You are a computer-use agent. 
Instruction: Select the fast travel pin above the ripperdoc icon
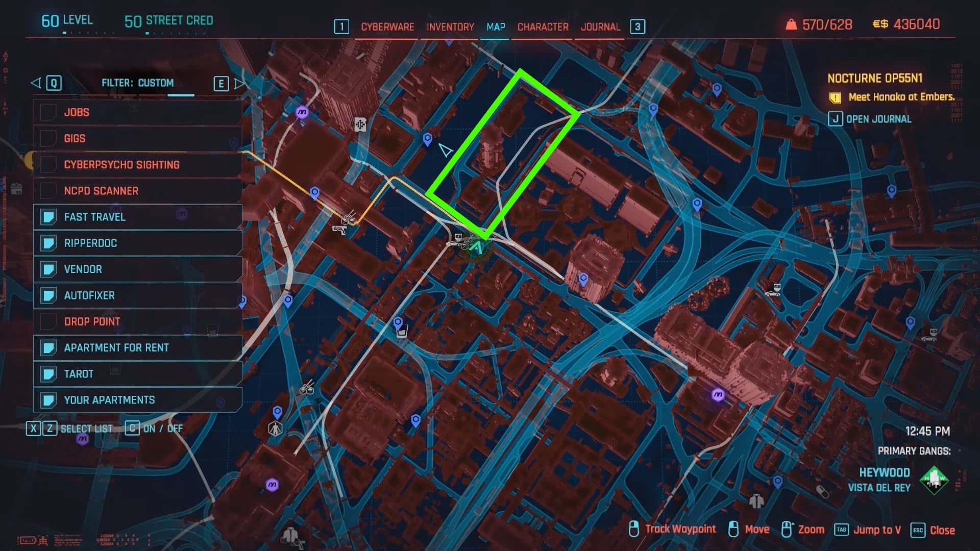click(x=277, y=412)
